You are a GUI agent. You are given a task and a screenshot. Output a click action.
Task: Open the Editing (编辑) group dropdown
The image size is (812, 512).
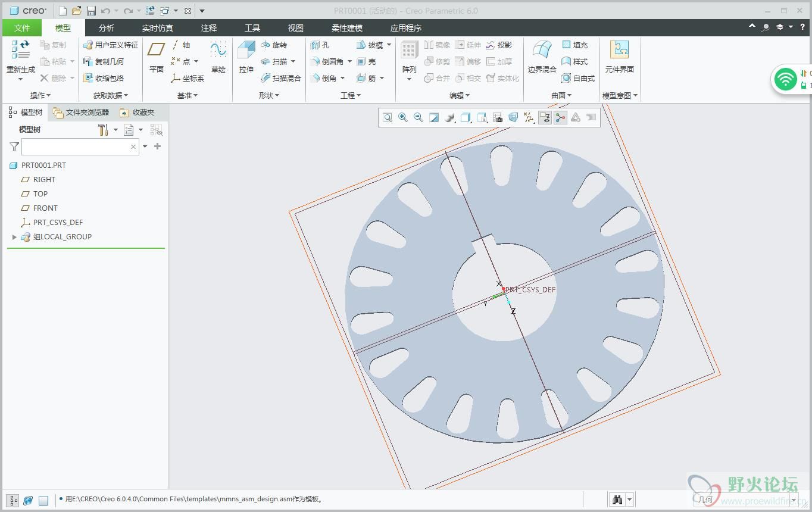tap(460, 95)
